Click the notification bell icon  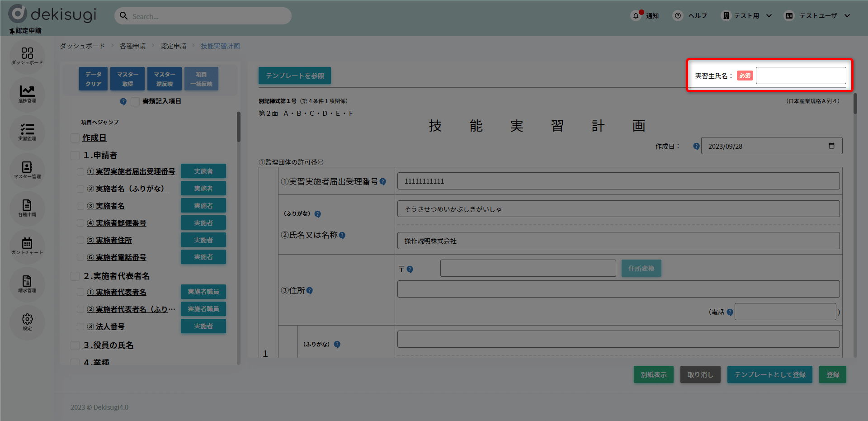pos(636,16)
